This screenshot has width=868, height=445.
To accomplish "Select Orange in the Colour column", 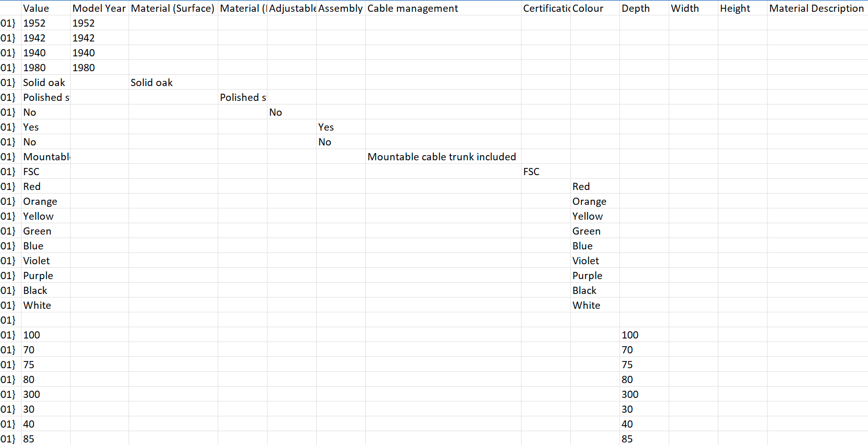I will pos(595,201).
